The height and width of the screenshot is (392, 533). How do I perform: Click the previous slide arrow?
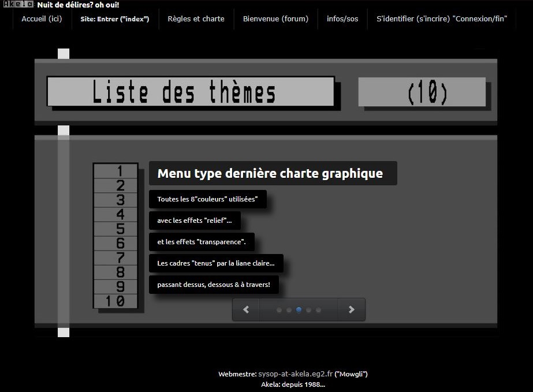coord(246,309)
